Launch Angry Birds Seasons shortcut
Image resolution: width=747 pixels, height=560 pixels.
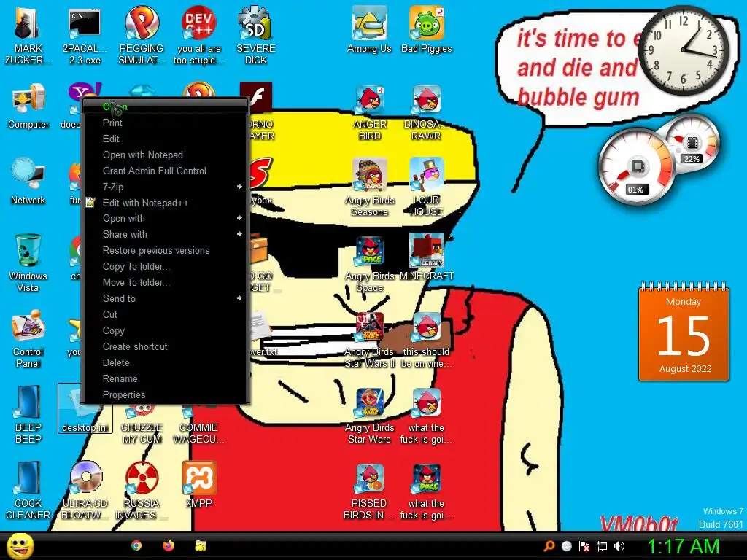(370, 187)
